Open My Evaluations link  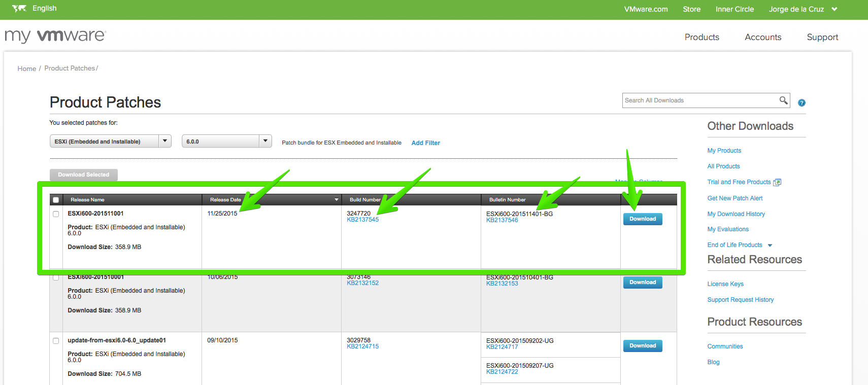728,229
